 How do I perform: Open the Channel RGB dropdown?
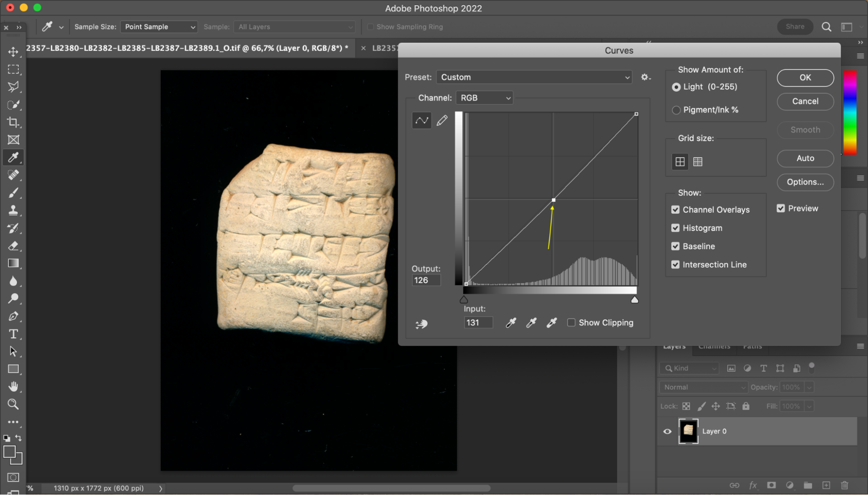[x=485, y=98]
